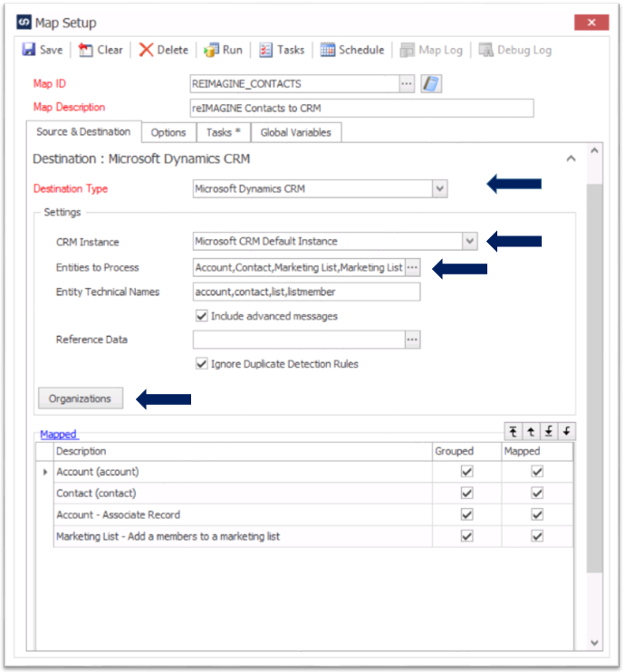Toggle Grouped checkbox for Marketing List row

tap(466, 536)
